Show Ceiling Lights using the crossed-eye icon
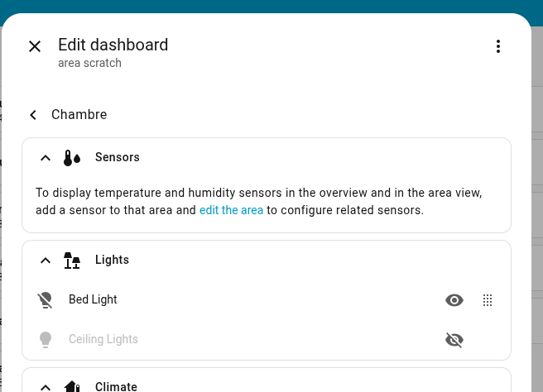This screenshot has width=543, height=392. (454, 340)
